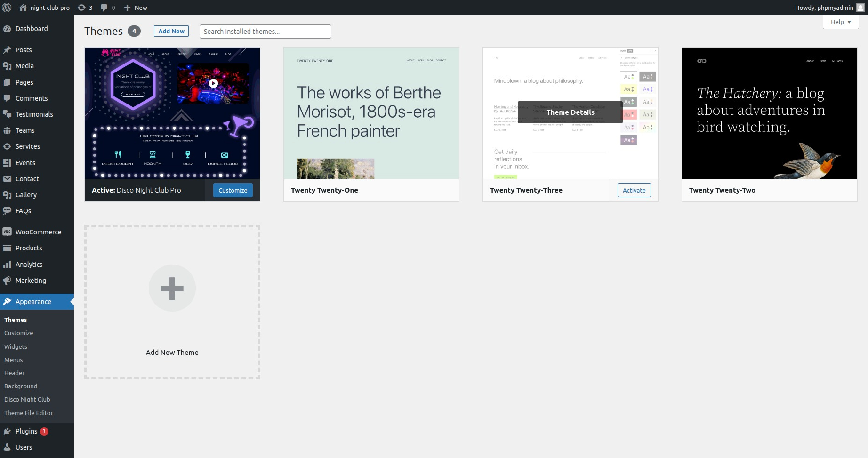Open the WooCommerce menu label

coord(39,232)
